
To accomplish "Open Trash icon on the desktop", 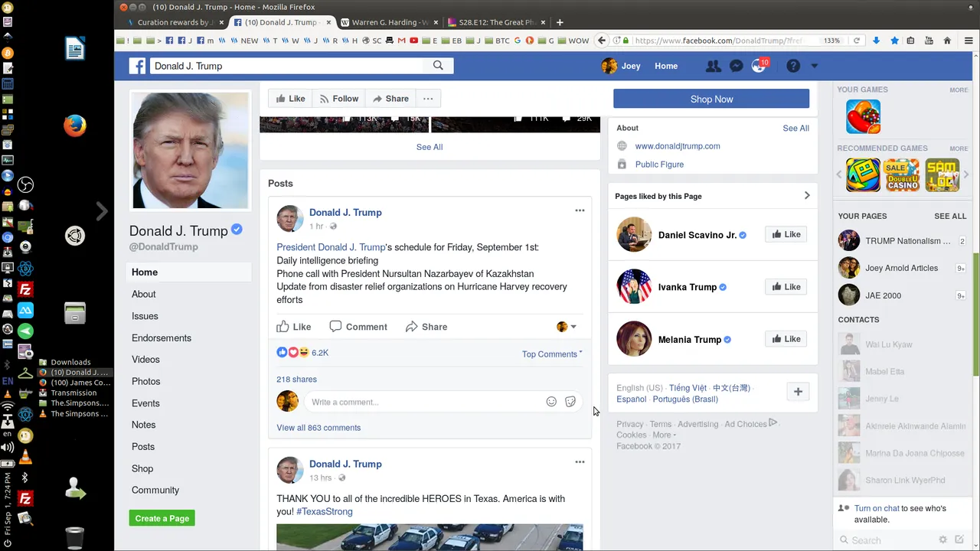I will (x=74, y=537).
